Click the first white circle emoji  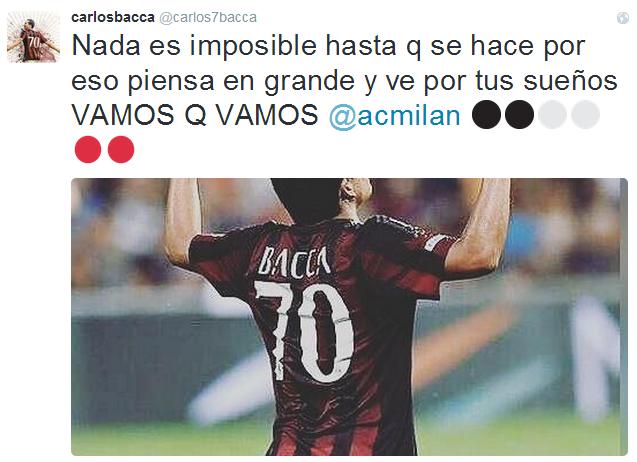552,115
